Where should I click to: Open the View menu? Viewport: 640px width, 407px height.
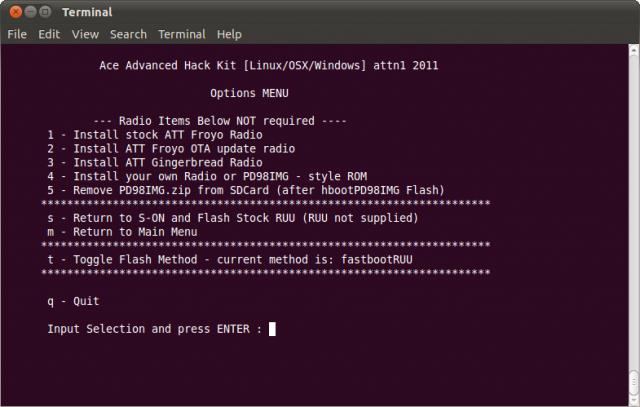[85, 34]
